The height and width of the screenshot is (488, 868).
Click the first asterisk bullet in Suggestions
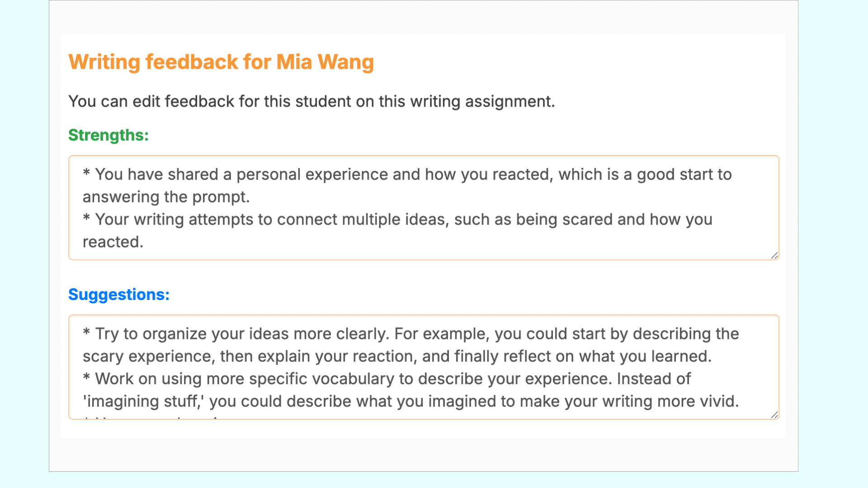[86, 333]
